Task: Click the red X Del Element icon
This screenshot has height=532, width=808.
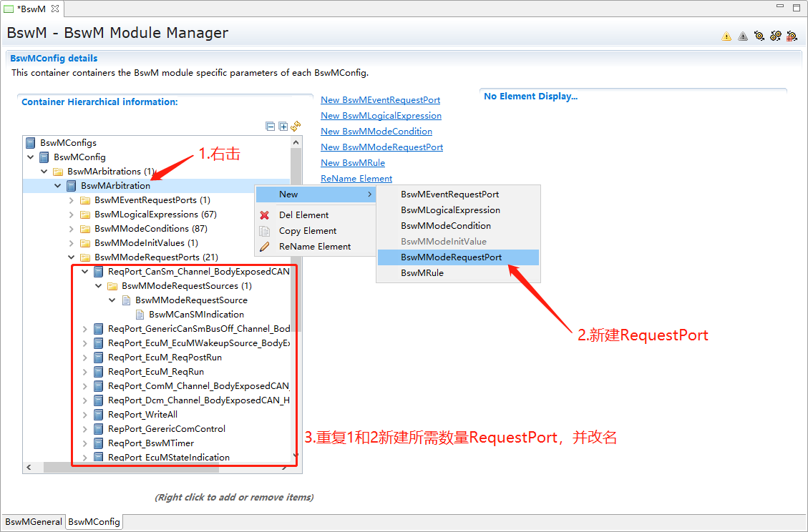Action: pos(265,215)
